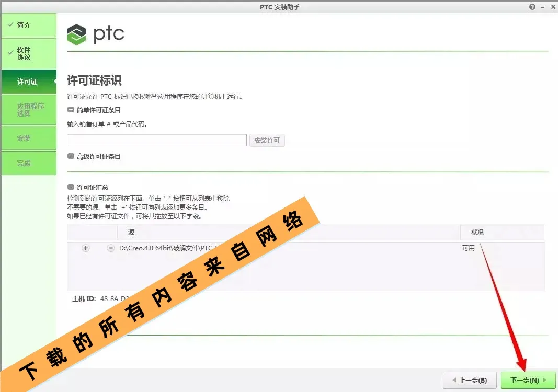Click the 主机 ID label
The image size is (559, 392).
tap(84, 298)
